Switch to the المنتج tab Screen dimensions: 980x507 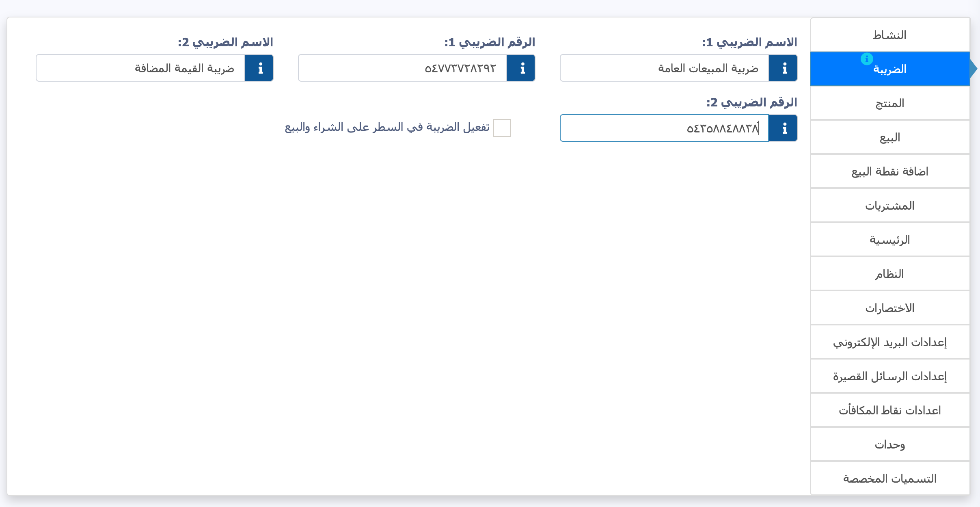pyautogui.click(x=890, y=103)
